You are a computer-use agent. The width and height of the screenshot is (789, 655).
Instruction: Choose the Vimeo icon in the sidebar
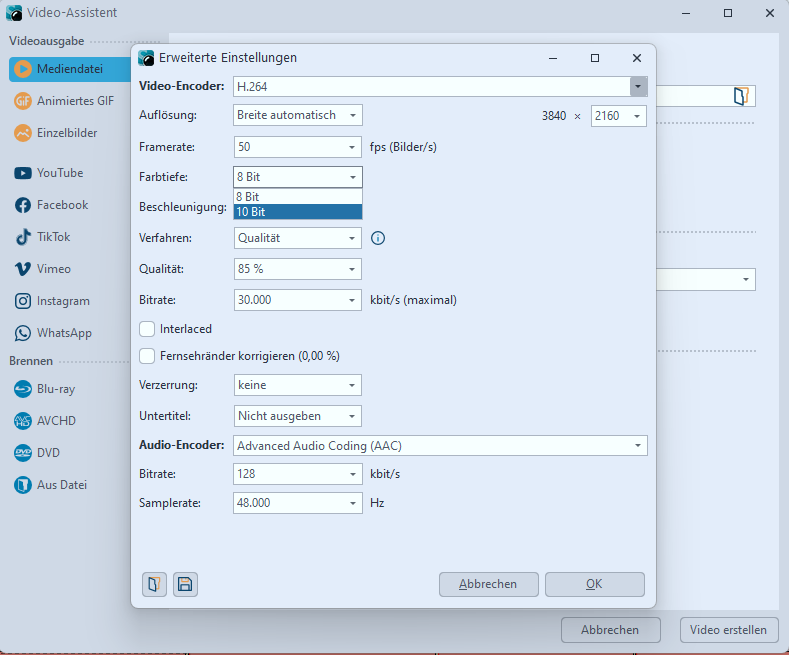point(22,269)
